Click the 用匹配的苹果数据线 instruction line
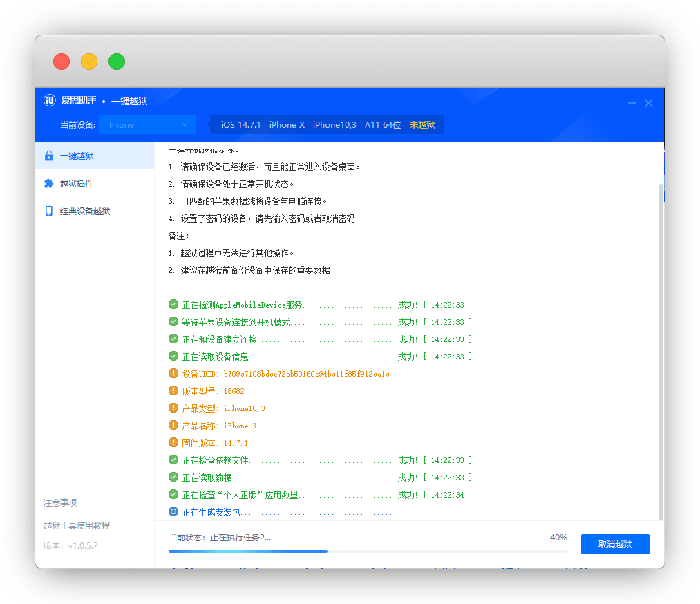The image size is (700, 604). (x=247, y=201)
